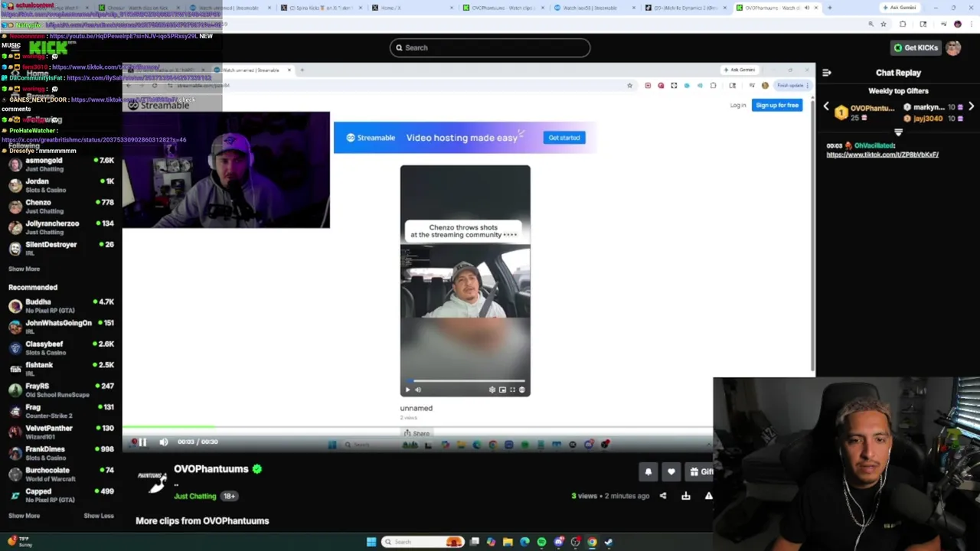
Task: Open Capped No Pixel RP channel
Action: tap(61, 495)
